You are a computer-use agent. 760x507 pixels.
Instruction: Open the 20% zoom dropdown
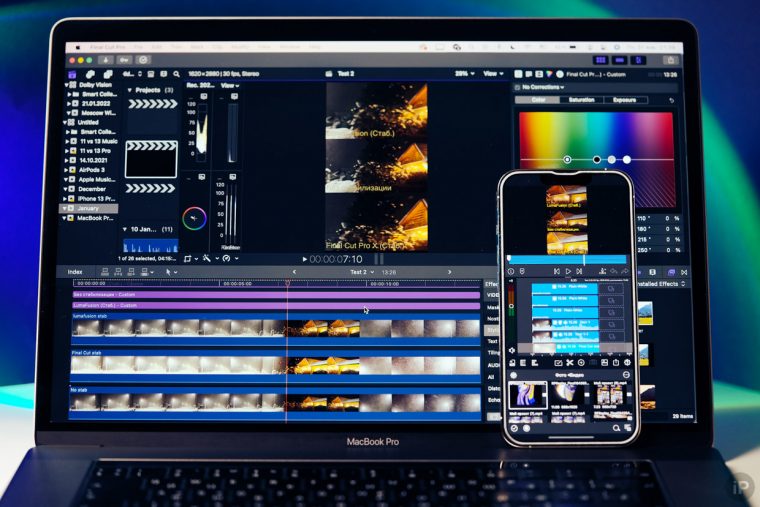tap(465, 74)
